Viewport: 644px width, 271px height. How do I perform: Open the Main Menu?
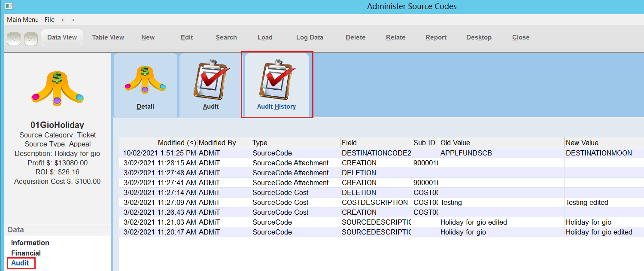(x=23, y=20)
